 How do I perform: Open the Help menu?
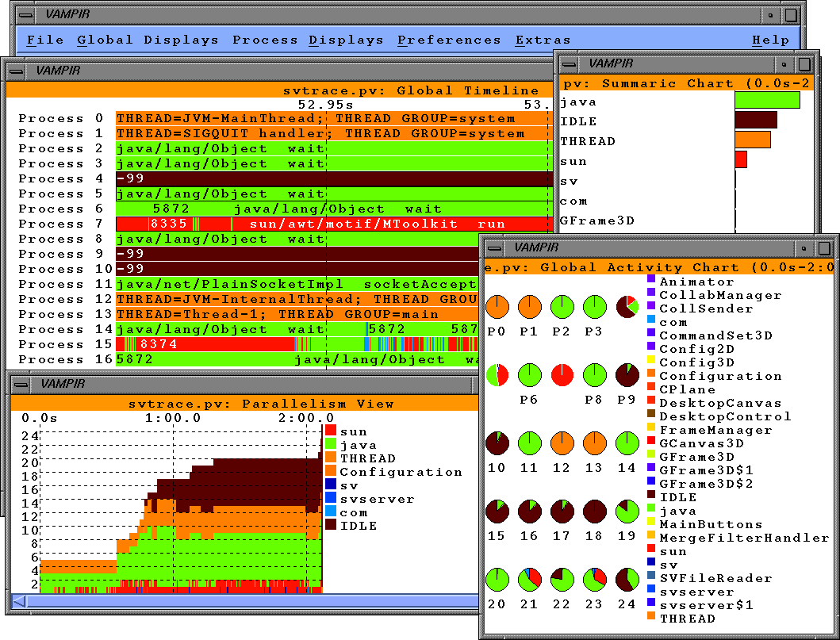click(x=770, y=40)
